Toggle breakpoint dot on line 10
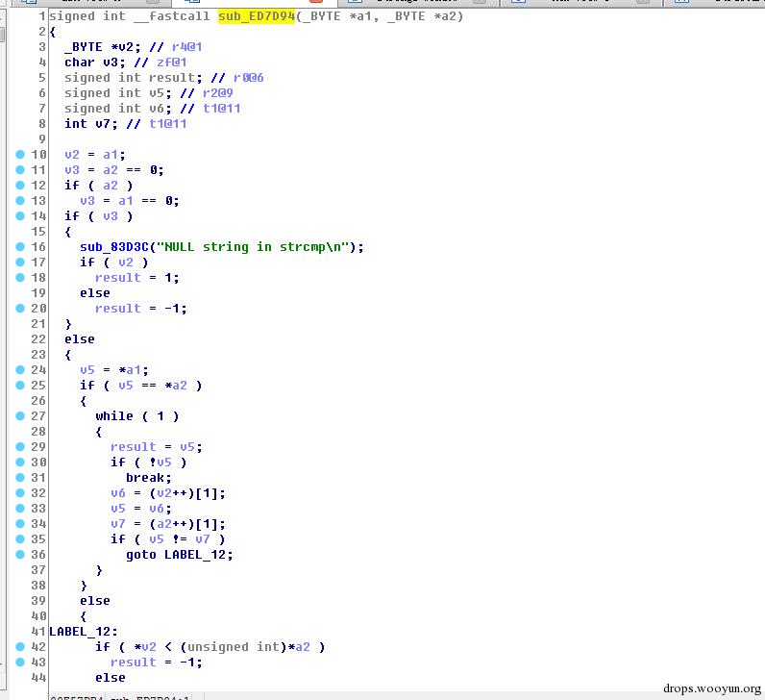This screenshot has height=700, width=765. click(20, 154)
